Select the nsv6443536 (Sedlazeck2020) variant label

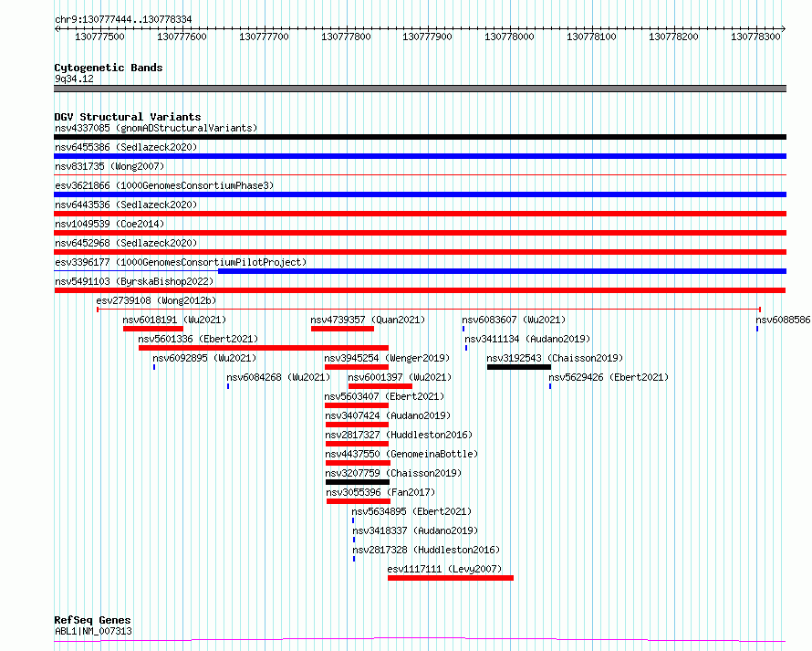126,205
